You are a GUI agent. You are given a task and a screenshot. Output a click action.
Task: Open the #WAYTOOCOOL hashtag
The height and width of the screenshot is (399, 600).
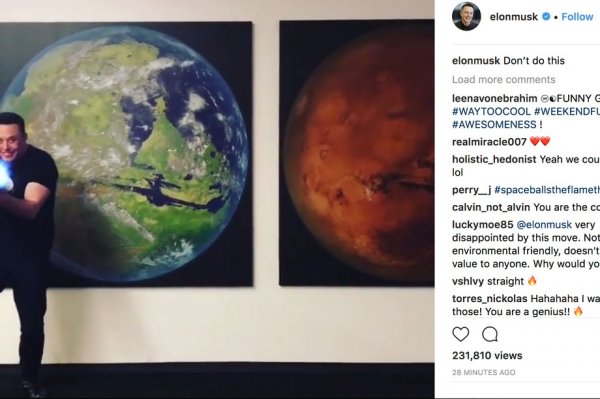491,111
